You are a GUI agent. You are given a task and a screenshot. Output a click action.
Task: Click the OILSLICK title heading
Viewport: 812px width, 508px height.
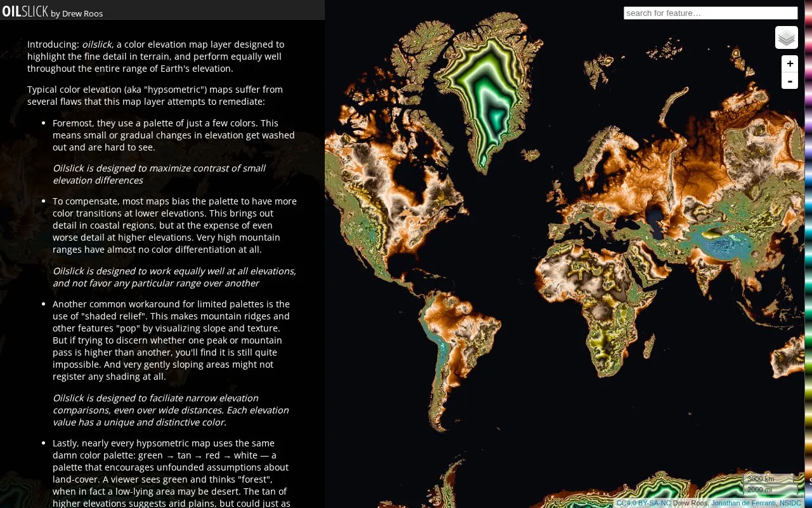click(x=25, y=11)
